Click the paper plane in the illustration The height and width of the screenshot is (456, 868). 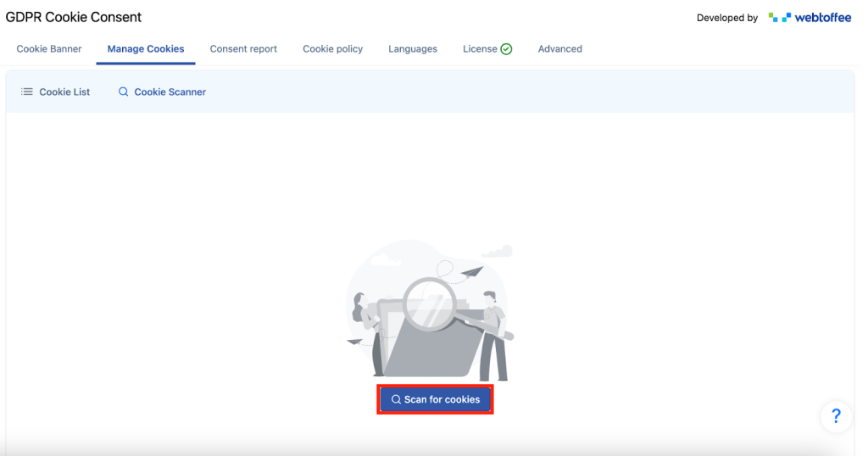click(x=473, y=273)
